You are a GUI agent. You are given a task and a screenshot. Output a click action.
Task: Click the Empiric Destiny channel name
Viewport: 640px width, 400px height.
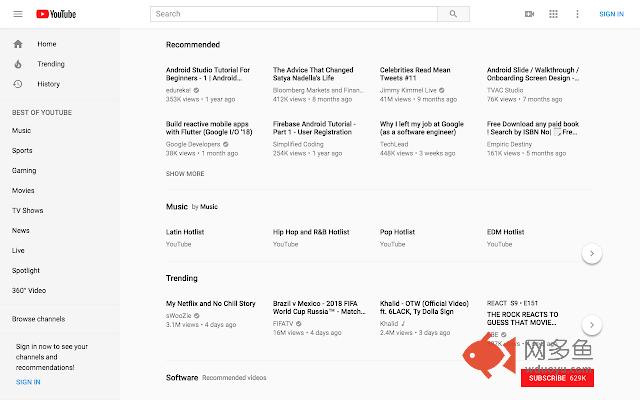click(x=509, y=144)
